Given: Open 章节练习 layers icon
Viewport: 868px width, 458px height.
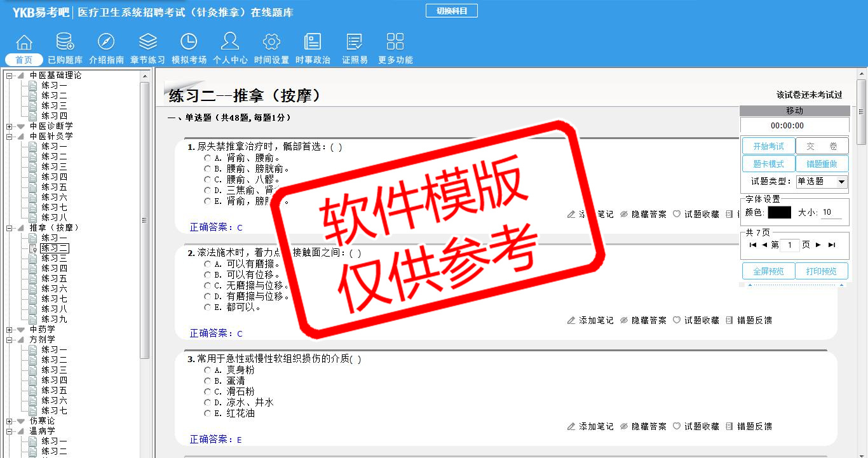Looking at the screenshot, I should 147,43.
